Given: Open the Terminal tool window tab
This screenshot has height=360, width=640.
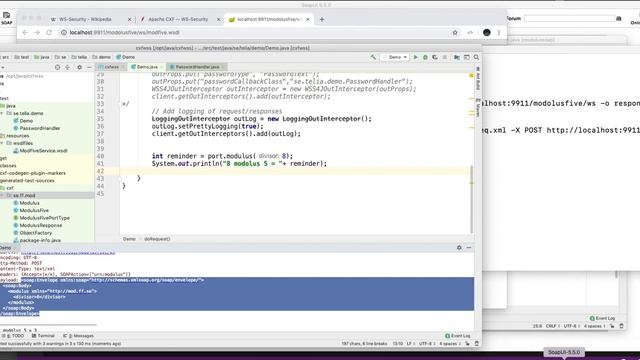Looking at the screenshot, I should click(x=43, y=336).
